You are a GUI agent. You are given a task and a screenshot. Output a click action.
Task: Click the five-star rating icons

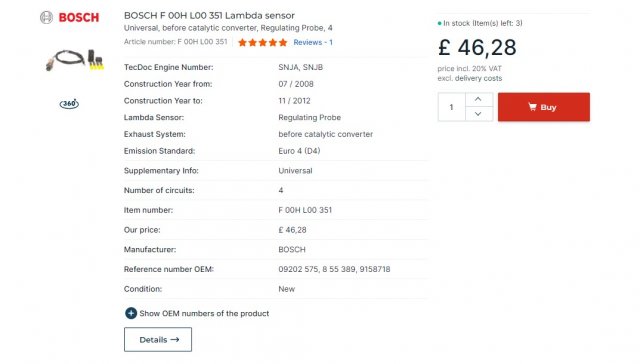(x=262, y=42)
